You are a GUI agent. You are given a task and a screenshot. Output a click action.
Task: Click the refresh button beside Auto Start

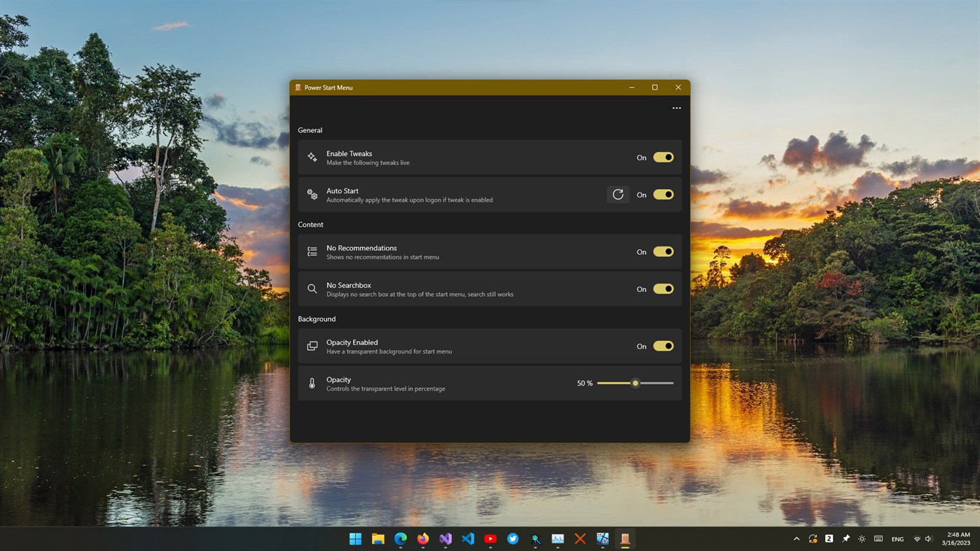[x=617, y=194]
